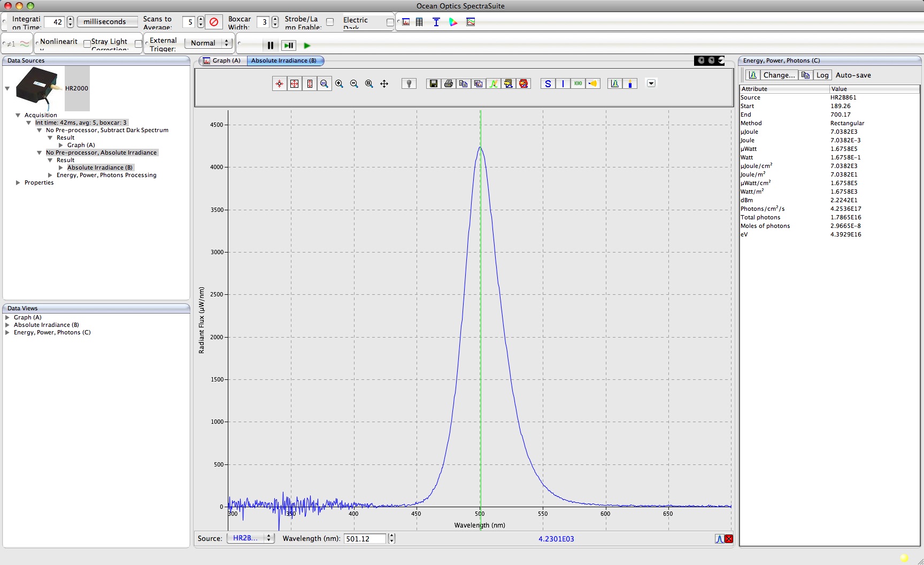The width and height of the screenshot is (924, 565).
Task: Click the Change... button
Action: click(x=779, y=75)
